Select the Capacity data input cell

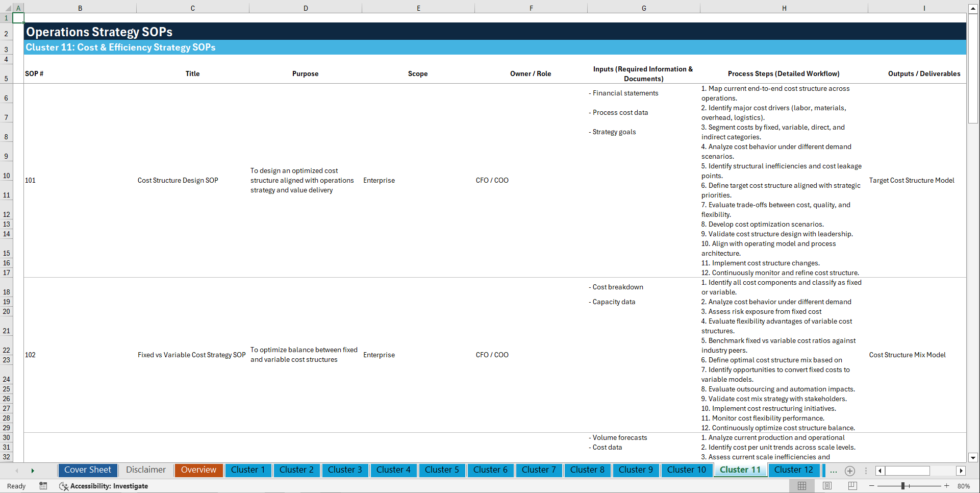click(x=644, y=302)
